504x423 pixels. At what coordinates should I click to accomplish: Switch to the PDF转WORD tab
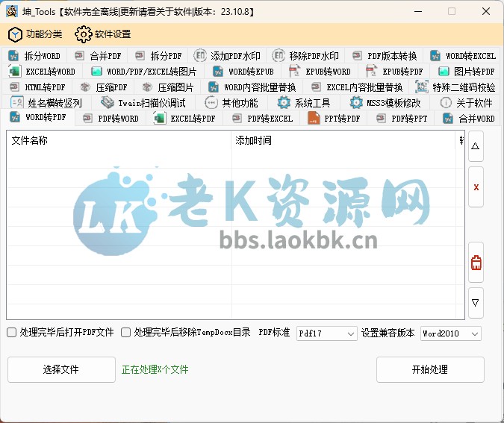111,119
